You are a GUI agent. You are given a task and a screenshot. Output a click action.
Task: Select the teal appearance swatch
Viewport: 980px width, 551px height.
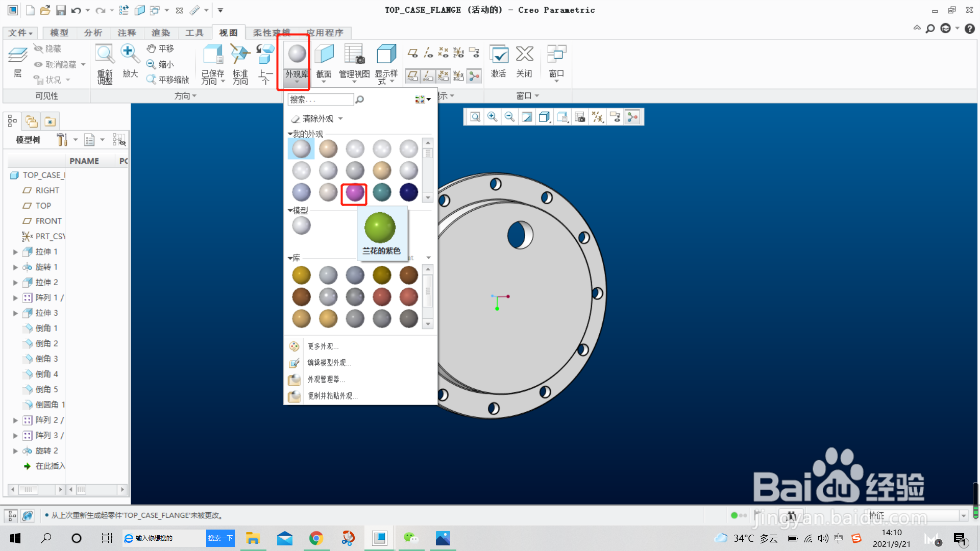click(x=382, y=193)
